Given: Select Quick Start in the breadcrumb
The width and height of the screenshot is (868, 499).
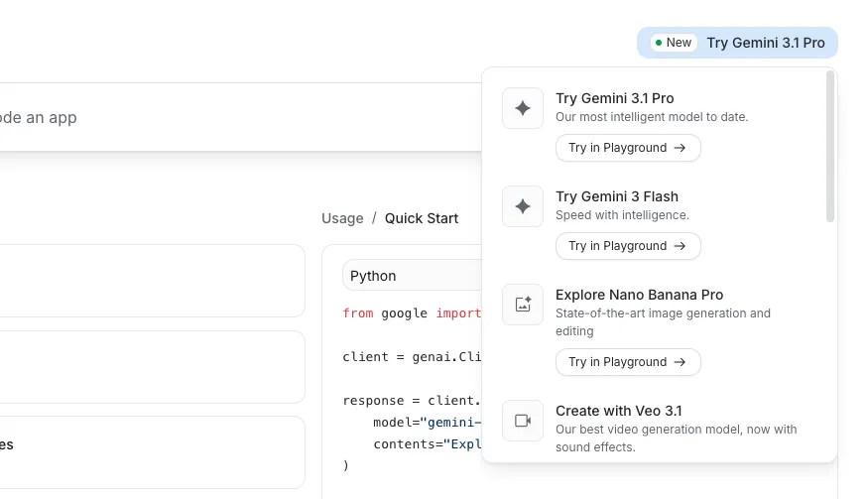Looking at the screenshot, I should click(422, 218).
